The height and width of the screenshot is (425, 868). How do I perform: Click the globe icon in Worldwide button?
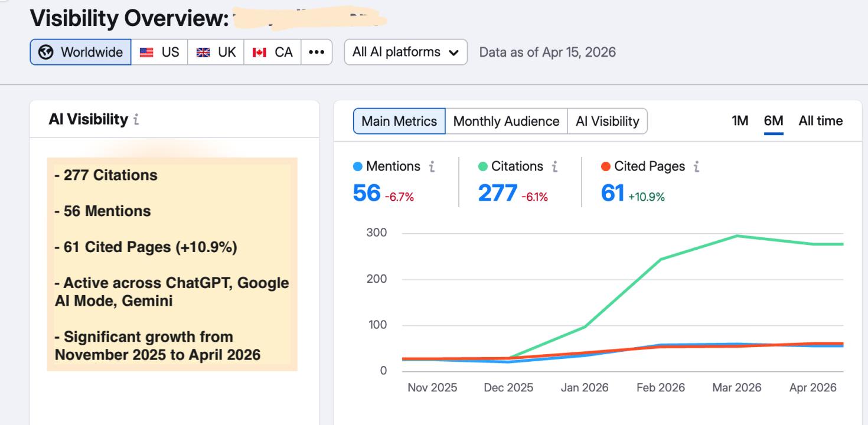point(44,52)
